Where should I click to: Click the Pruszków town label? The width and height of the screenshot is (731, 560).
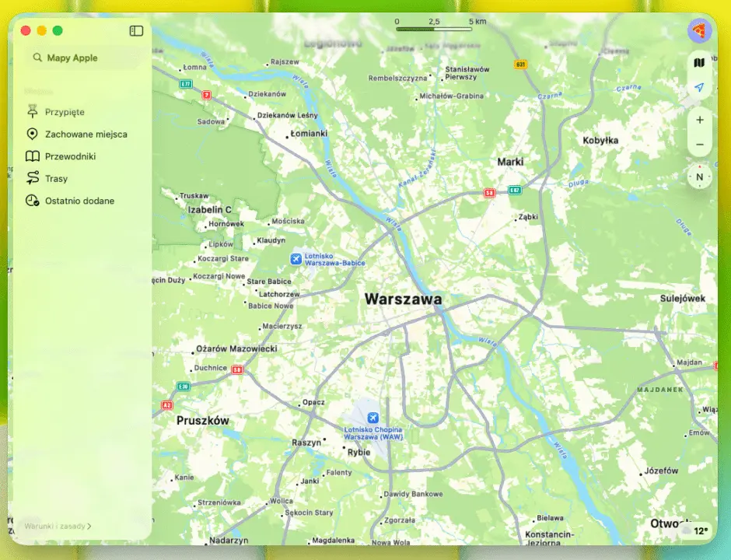tap(202, 420)
